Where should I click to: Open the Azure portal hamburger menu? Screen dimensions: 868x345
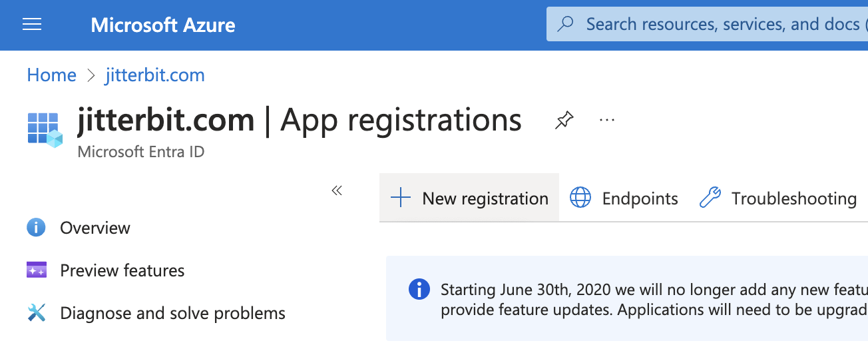[x=32, y=25]
